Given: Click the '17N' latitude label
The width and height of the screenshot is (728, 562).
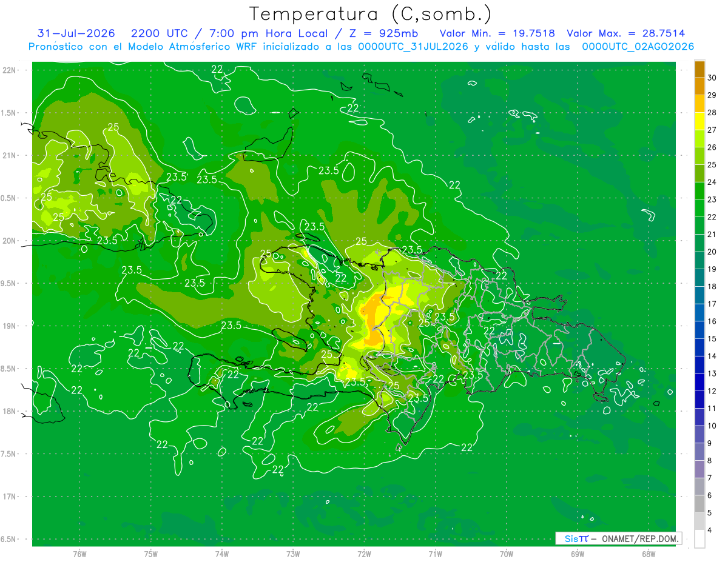Looking at the screenshot, I should point(8,497).
